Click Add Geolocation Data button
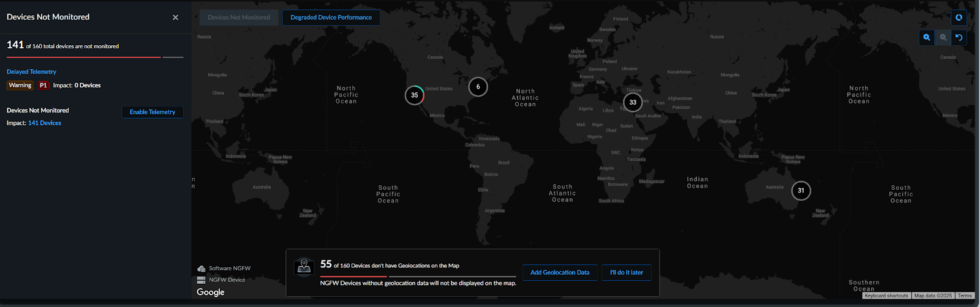The height and width of the screenshot is (307, 980). (x=560, y=273)
